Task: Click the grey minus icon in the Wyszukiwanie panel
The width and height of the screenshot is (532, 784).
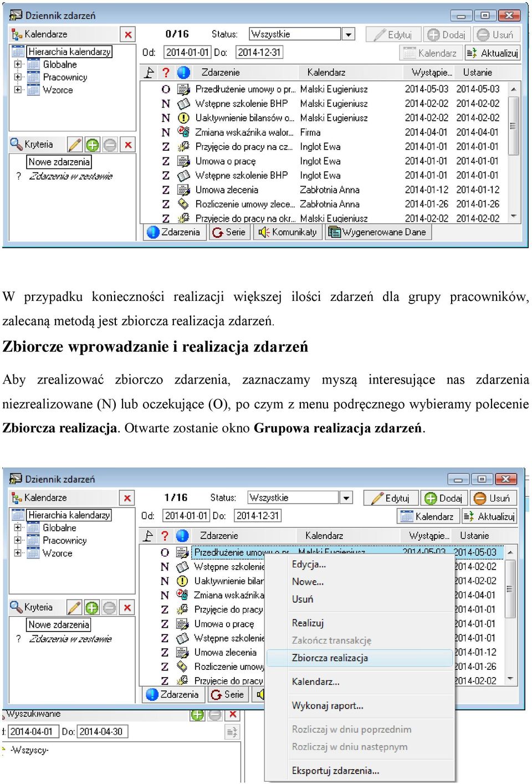Action: coord(215,715)
